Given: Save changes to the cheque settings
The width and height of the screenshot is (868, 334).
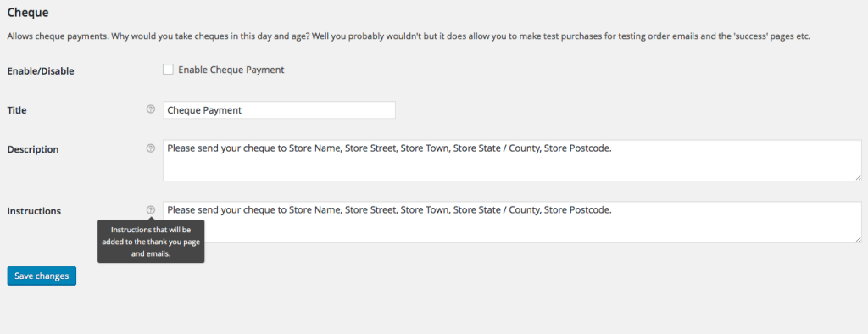Looking at the screenshot, I should click(42, 276).
